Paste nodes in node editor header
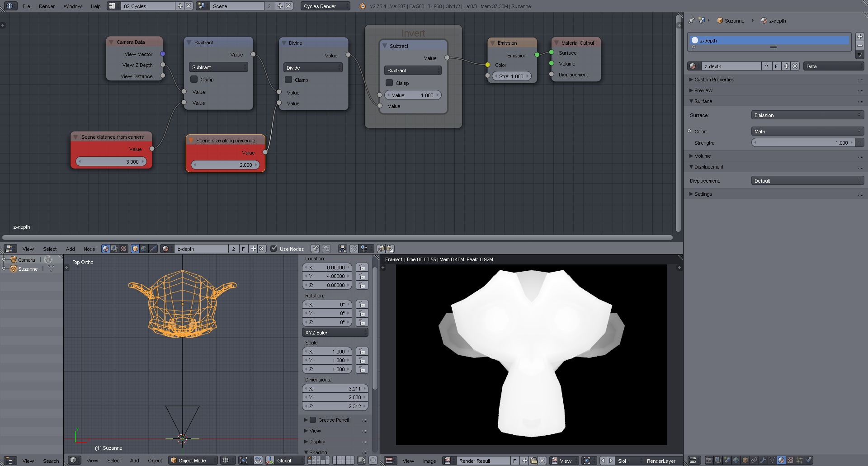Viewport: 868px width, 466px height. [x=390, y=249]
